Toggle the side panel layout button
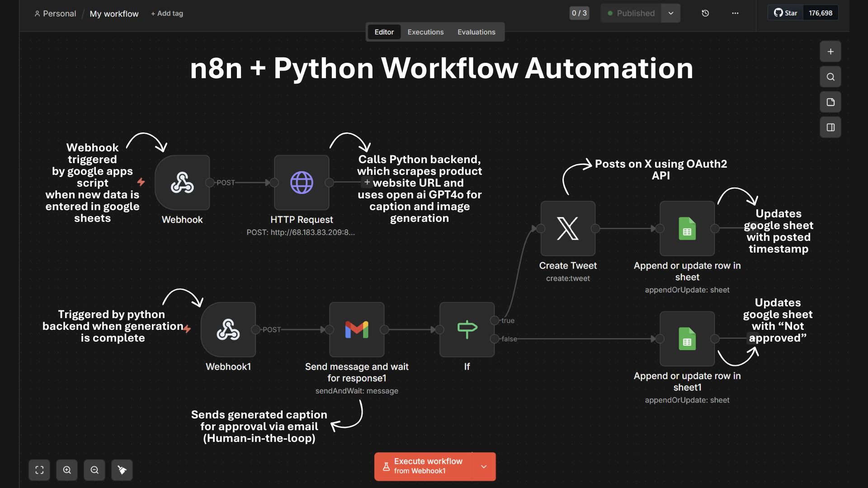The width and height of the screenshot is (868, 488). [x=830, y=127]
